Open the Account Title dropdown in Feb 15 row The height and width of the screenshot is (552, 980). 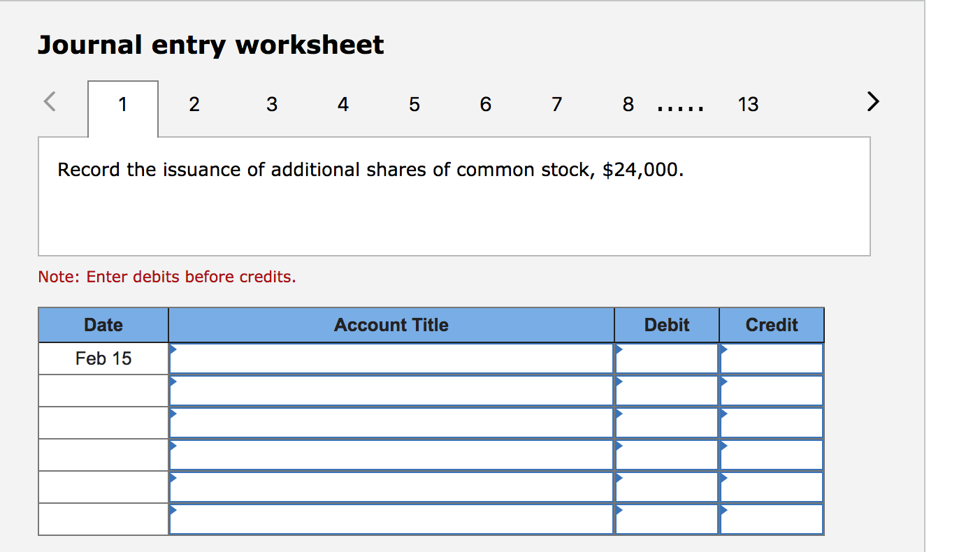point(391,358)
